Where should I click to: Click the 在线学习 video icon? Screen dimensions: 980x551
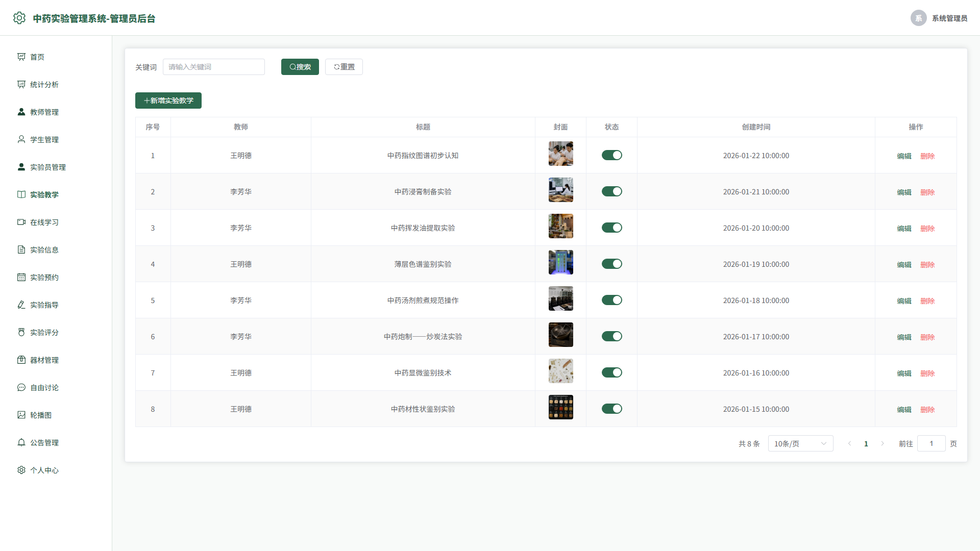[21, 222]
